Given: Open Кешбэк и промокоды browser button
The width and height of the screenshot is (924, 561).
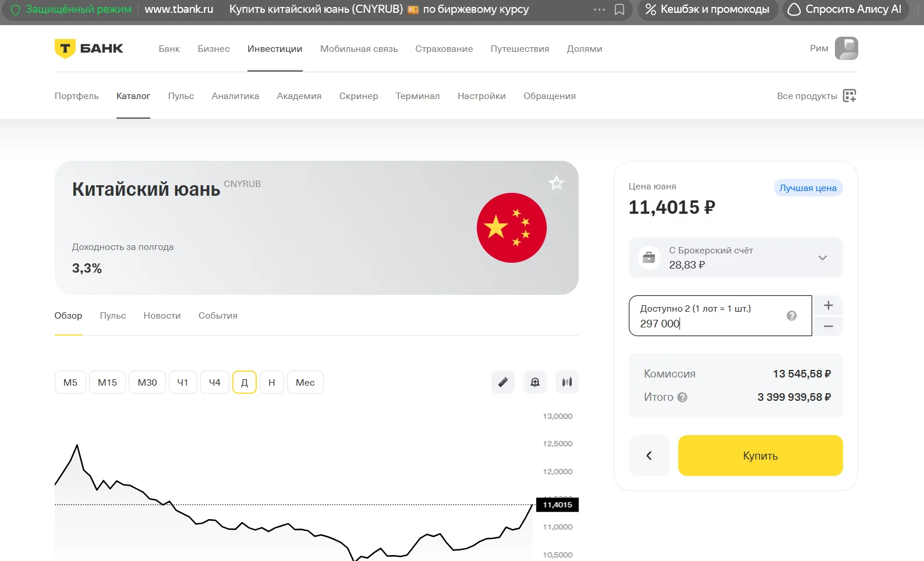Looking at the screenshot, I should 708,9.
